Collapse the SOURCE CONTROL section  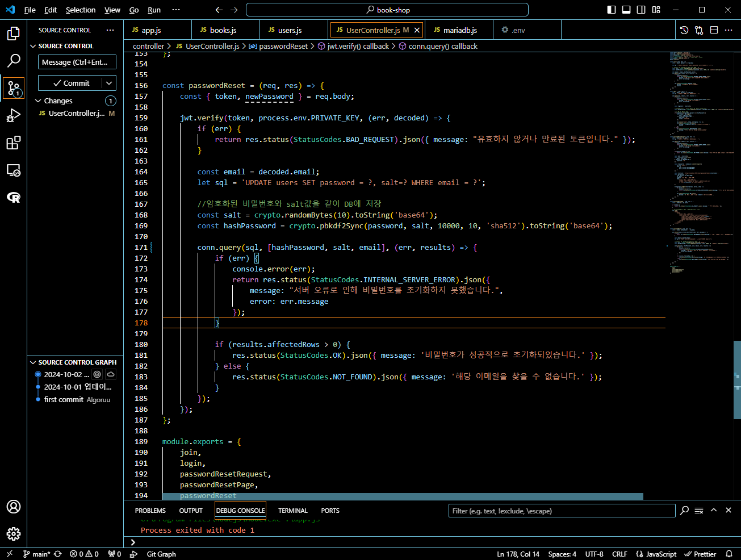(x=32, y=46)
